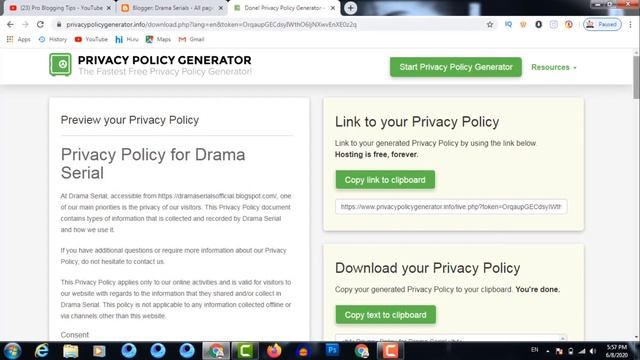The width and height of the screenshot is (640, 360).
Task: Show hidden system tray icons
Action: click(548, 351)
